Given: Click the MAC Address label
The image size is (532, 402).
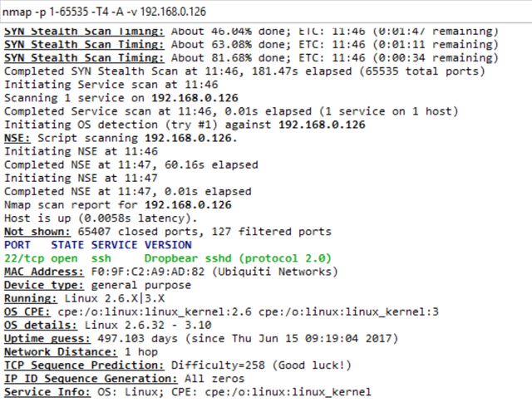Looking at the screenshot, I should point(41,272).
